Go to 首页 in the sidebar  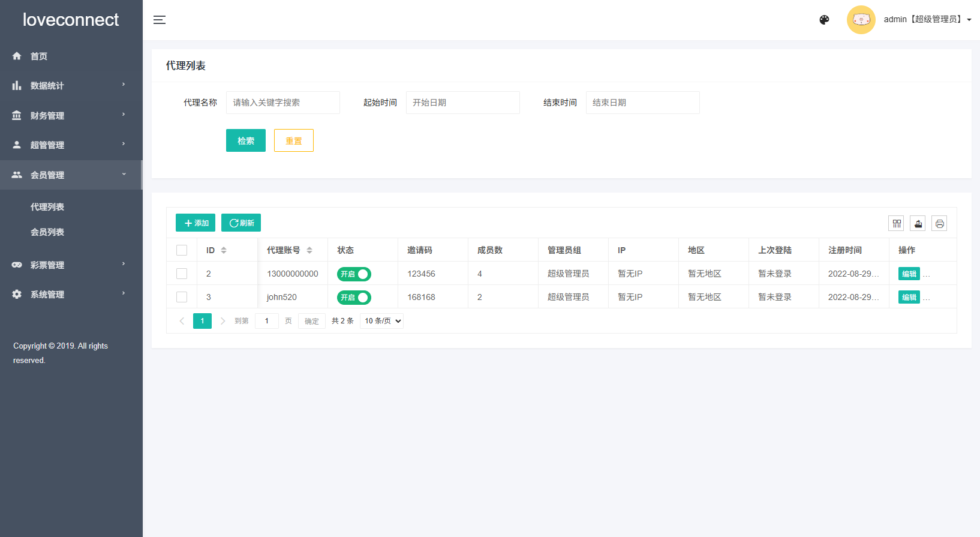tap(39, 56)
